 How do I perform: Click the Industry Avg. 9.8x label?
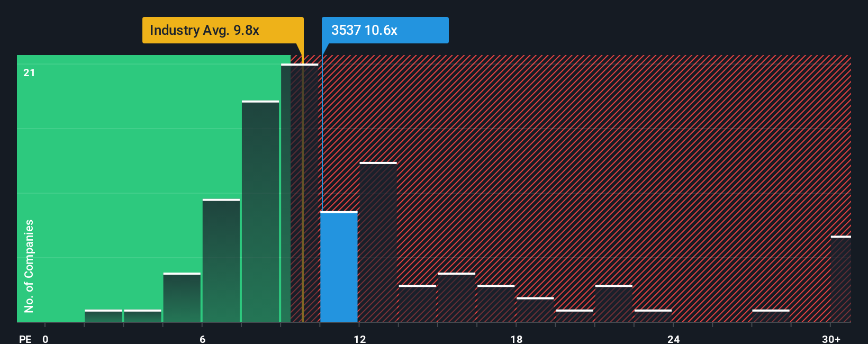[x=223, y=30]
